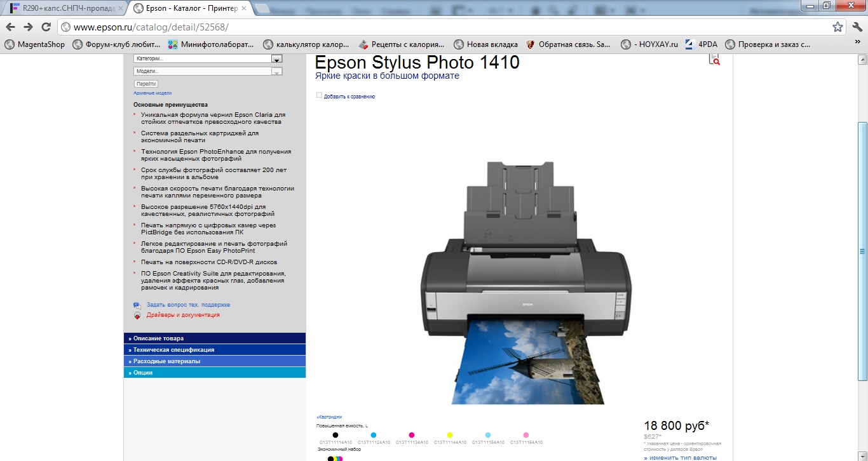
Task: Open the Техническая спецификация section
Action: tap(215, 350)
